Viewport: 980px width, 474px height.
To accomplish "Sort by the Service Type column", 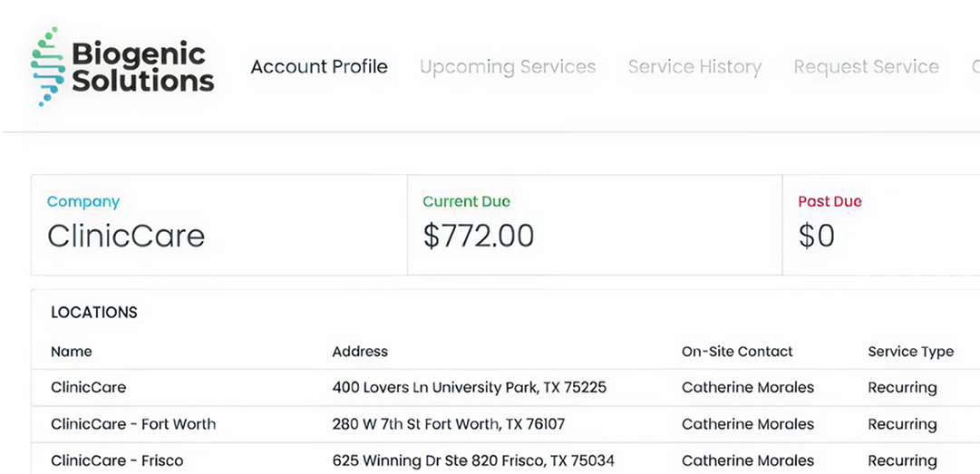I will [x=910, y=352].
